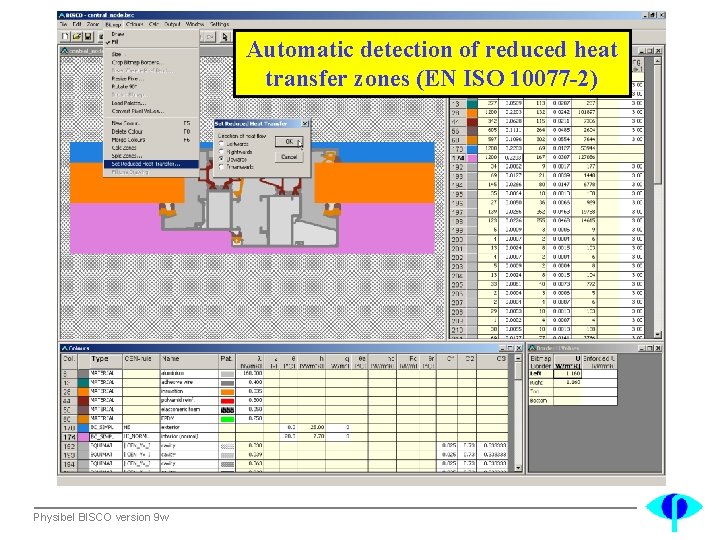Click the Open file toolbar icon

(77, 36)
